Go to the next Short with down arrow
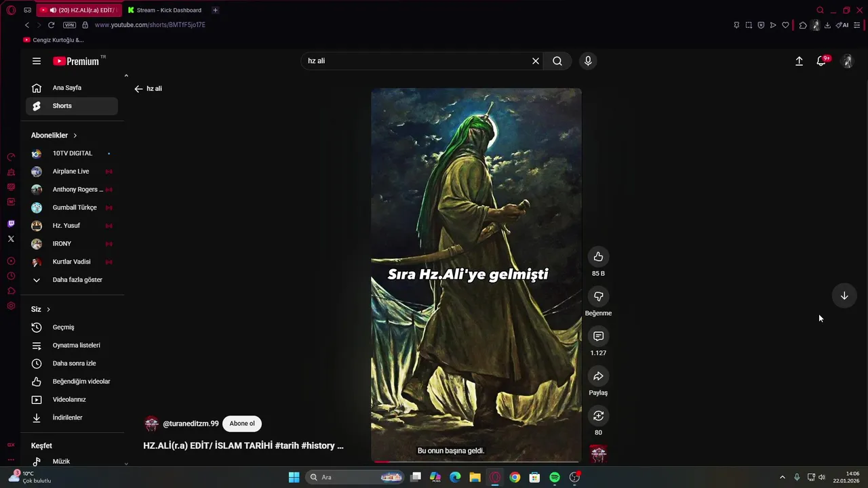868x488 pixels. click(844, 296)
